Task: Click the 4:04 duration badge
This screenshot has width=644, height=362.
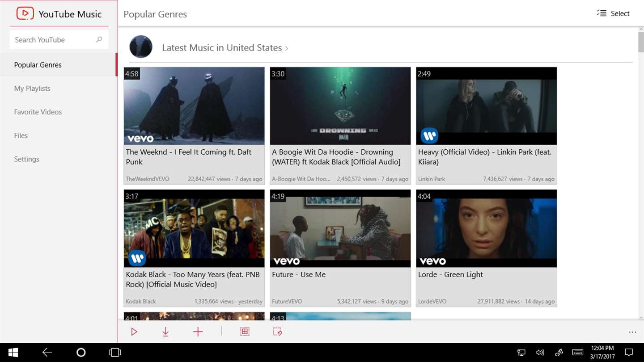Action: (424, 196)
